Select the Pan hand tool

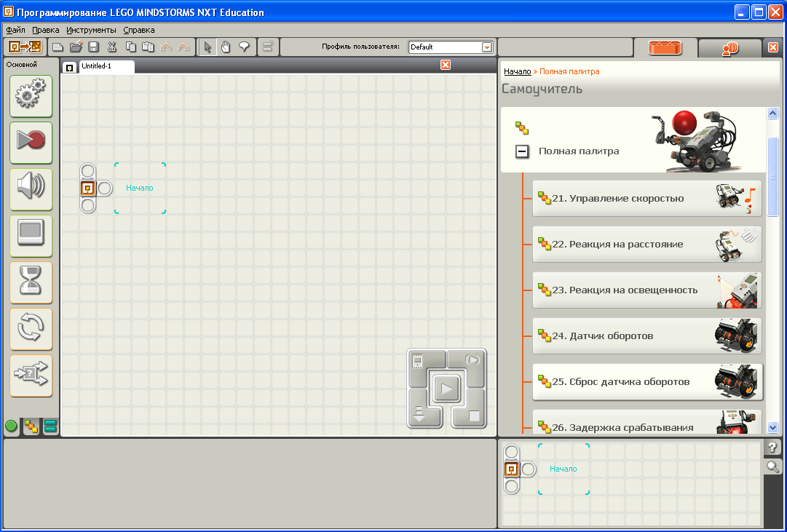pos(226,47)
